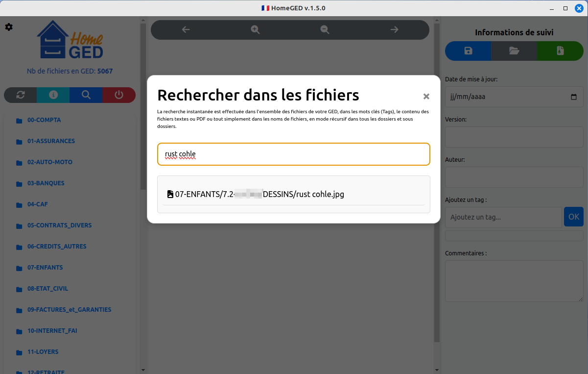Go to previous page with left arrow
Viewport: 588px width, 374px height.
pyautogui.click(x=186, y=30)
